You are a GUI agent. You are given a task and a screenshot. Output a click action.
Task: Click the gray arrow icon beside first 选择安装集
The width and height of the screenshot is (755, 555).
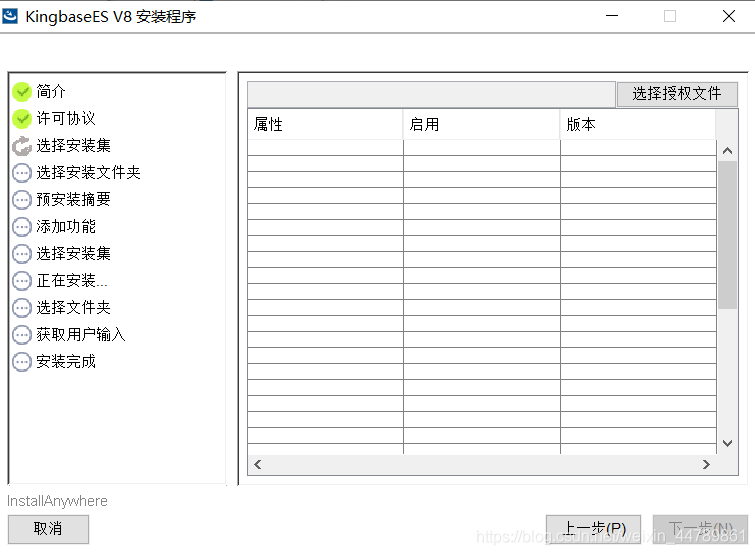[22, 146]
